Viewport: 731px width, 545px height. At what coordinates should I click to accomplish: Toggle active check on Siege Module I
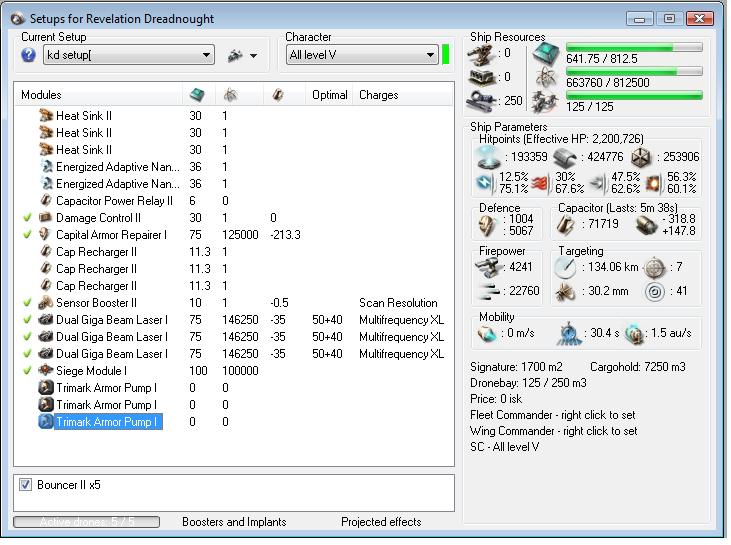(x=28, y=371)
